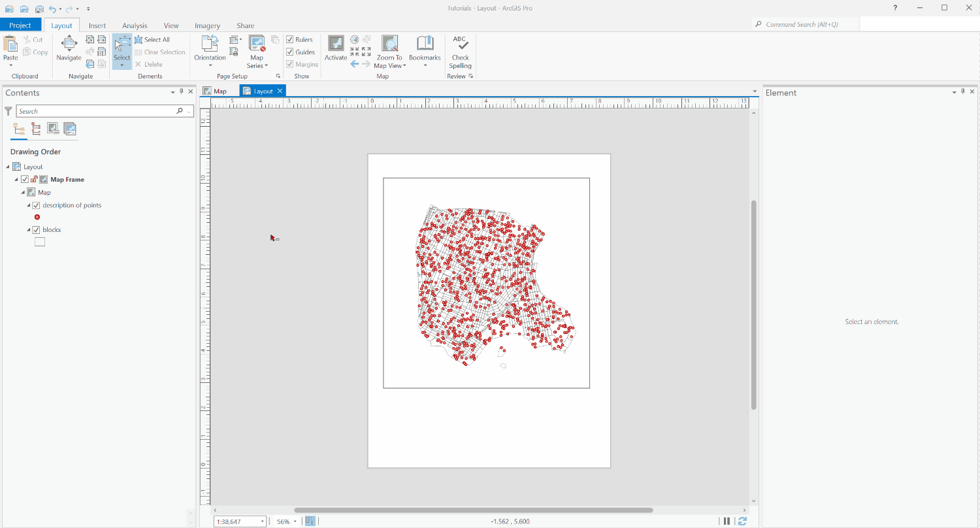
Task: Click the search magnifier icon in Contents
Action: 180,111
